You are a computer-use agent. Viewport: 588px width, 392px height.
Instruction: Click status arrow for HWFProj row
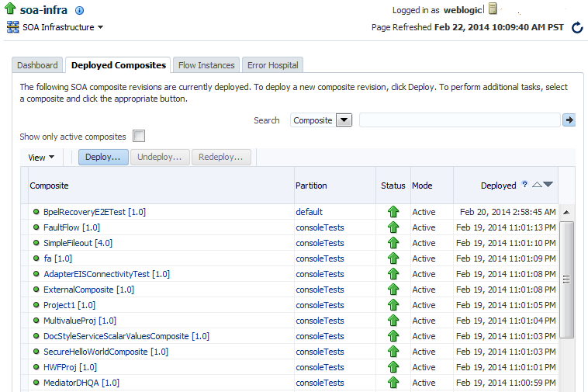pyautogui.click(x=393, y=367)
